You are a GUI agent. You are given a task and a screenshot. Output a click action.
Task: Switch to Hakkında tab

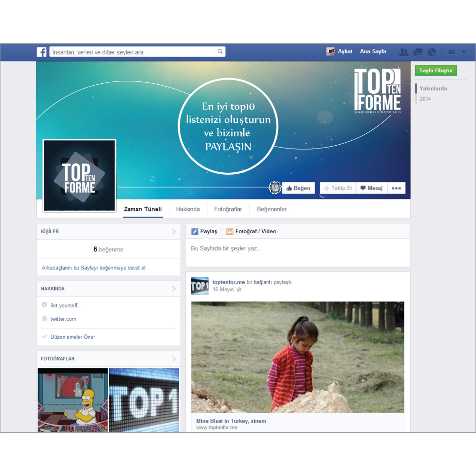(188, 209)
